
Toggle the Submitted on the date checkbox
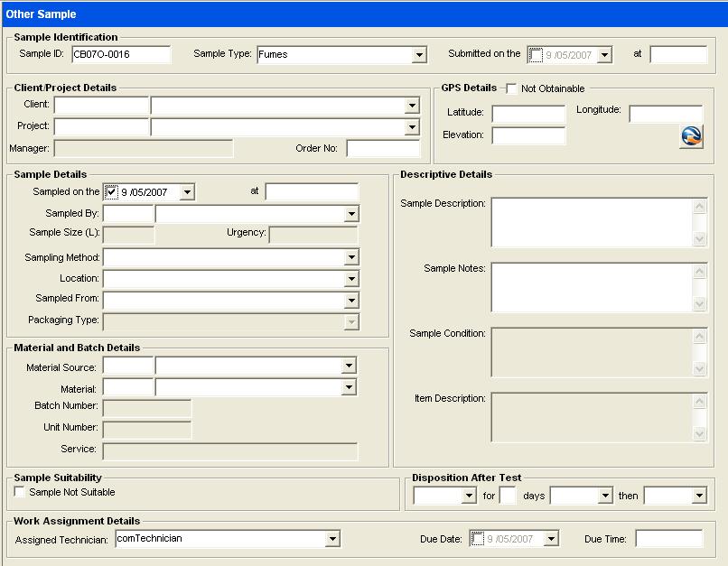pos(536,55)
